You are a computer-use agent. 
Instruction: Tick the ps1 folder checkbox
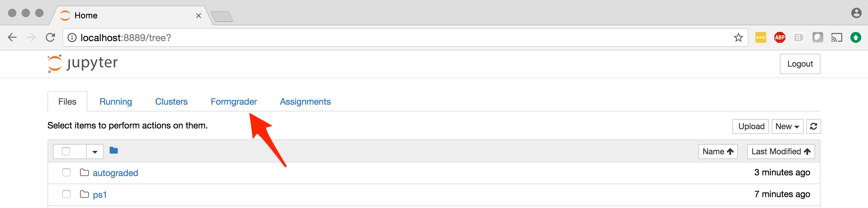click(66, 194)
